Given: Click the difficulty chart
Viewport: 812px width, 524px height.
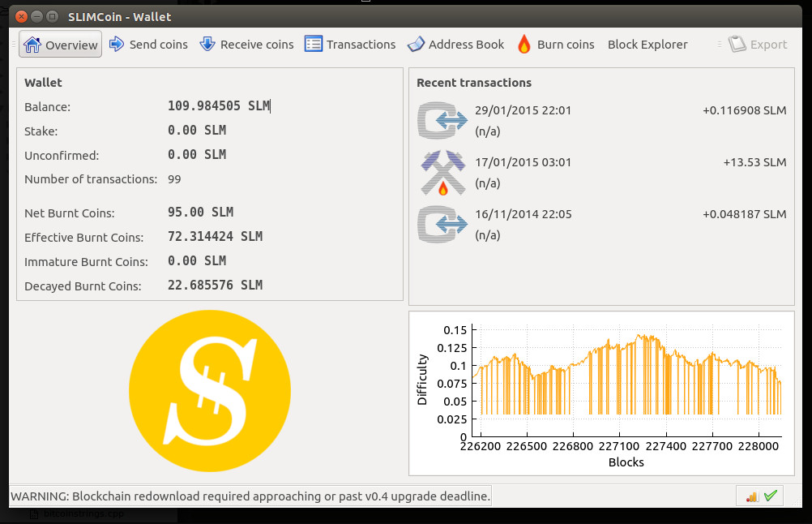Looking at the screenshot, I should [601, 393].
